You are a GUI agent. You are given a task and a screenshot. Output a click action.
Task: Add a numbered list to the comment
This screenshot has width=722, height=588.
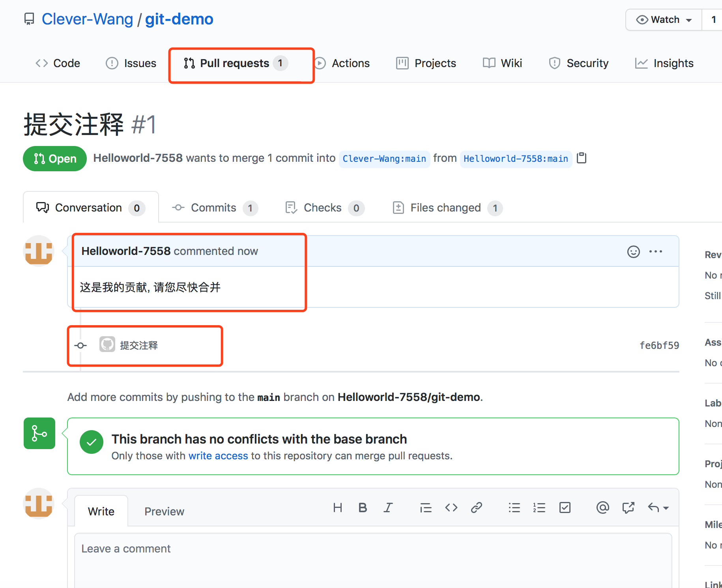539,507
